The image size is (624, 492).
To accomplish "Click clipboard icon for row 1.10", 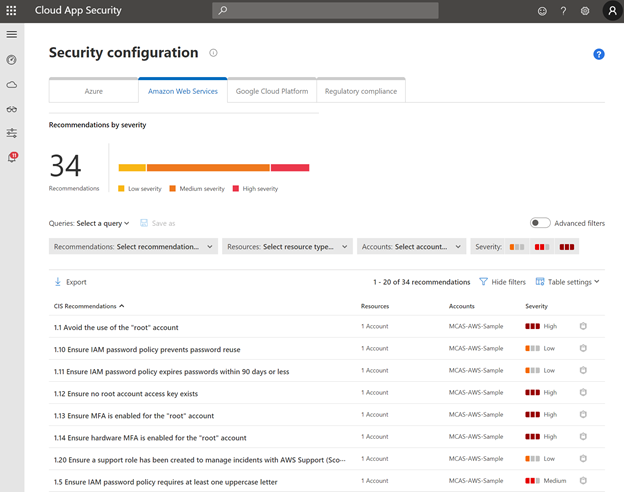I will coord(583,348).
